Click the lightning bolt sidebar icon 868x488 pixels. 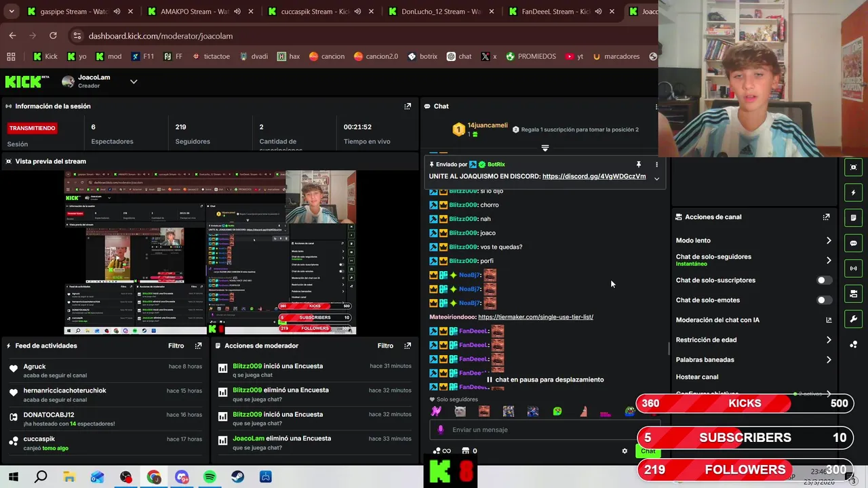coord(853,192)
